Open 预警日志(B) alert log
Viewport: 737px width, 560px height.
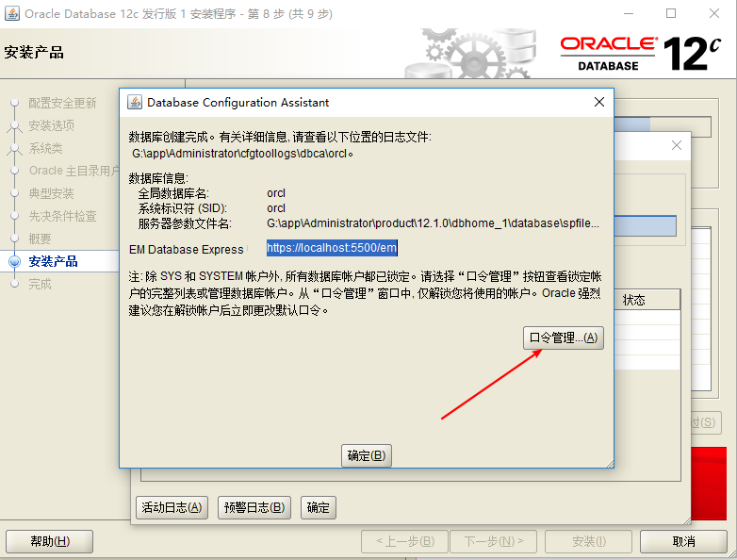254,507
